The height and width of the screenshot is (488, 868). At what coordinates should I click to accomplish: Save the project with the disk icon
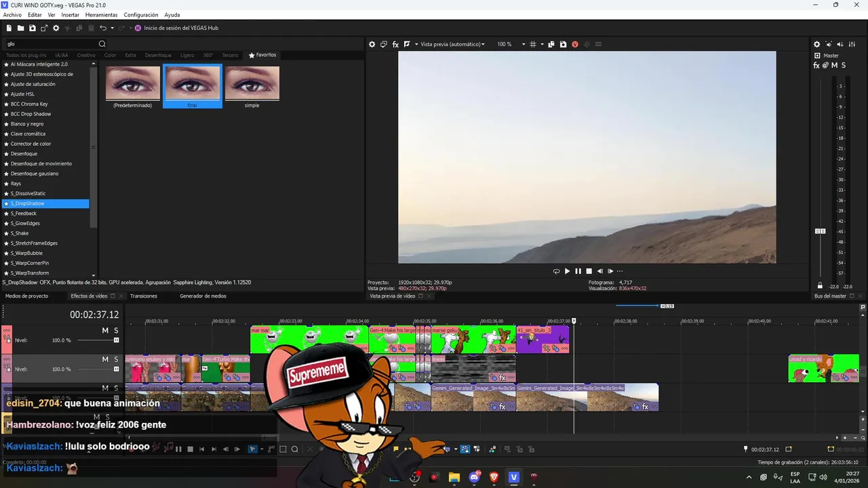pos(33,28)
